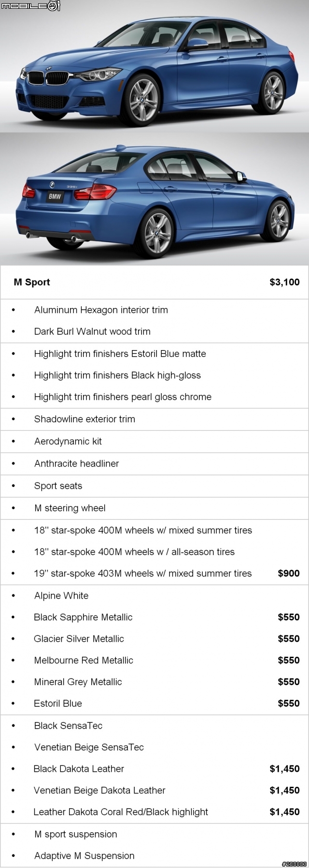Click the Mobile01 logo watermark
Viewport: 309px width, 868px height.
coord(30,6)
